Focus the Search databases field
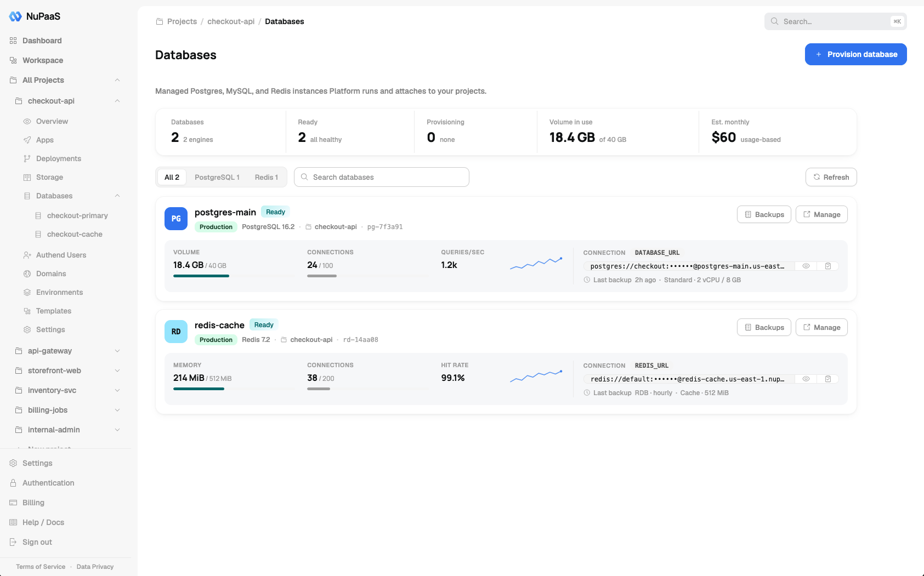Screen dimensions: 924x576 pos(382,177)
